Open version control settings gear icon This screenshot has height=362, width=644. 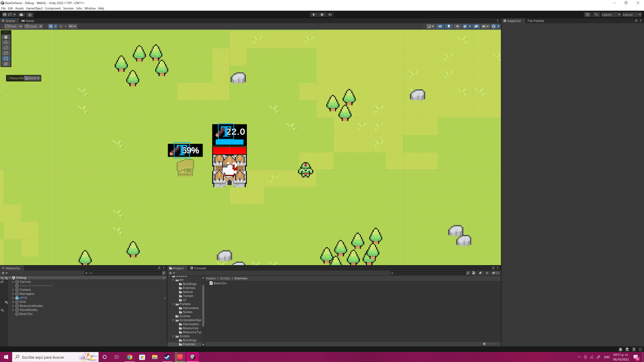coord(30,14)
